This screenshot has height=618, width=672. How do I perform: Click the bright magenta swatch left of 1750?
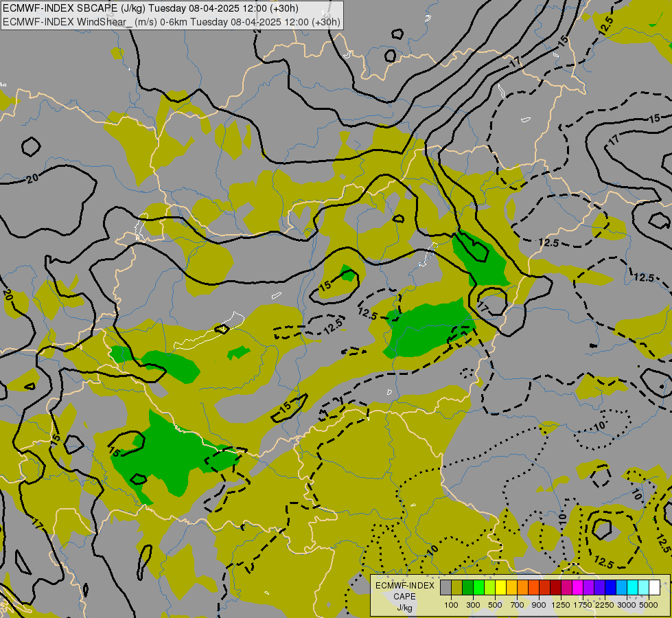click(578, 588)
